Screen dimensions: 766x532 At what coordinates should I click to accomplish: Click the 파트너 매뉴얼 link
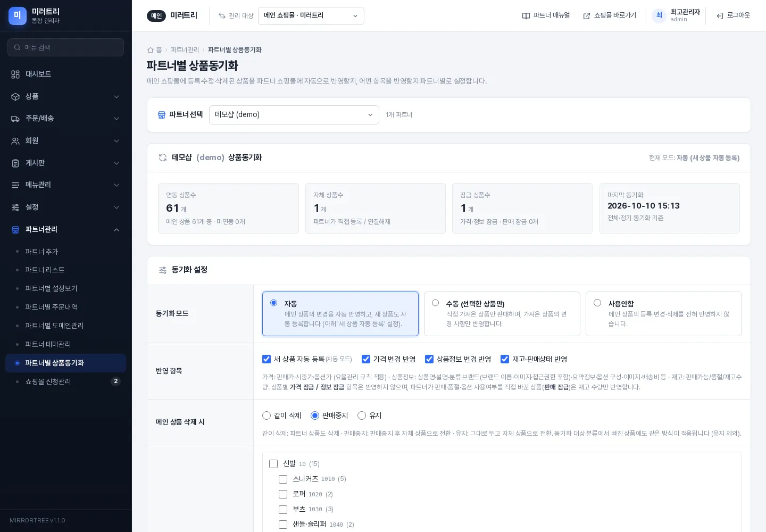tap(546, 16)
